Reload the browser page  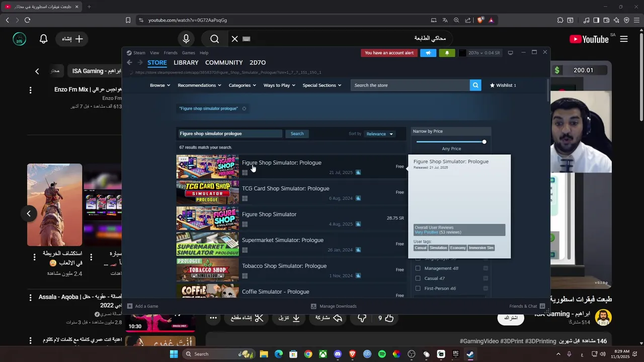[x=27, y=20]
